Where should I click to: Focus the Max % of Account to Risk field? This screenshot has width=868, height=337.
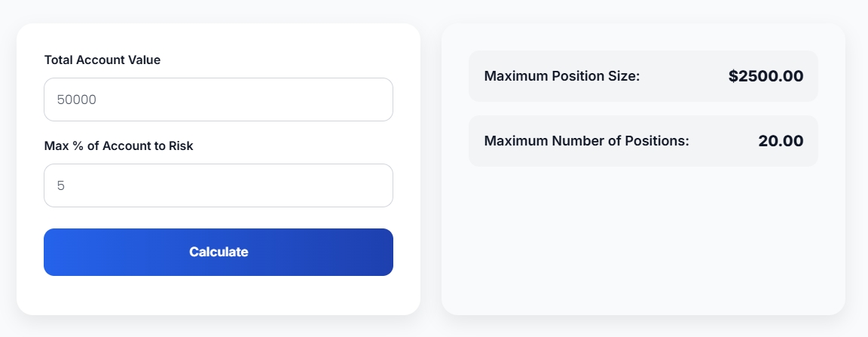click(219, 185)
